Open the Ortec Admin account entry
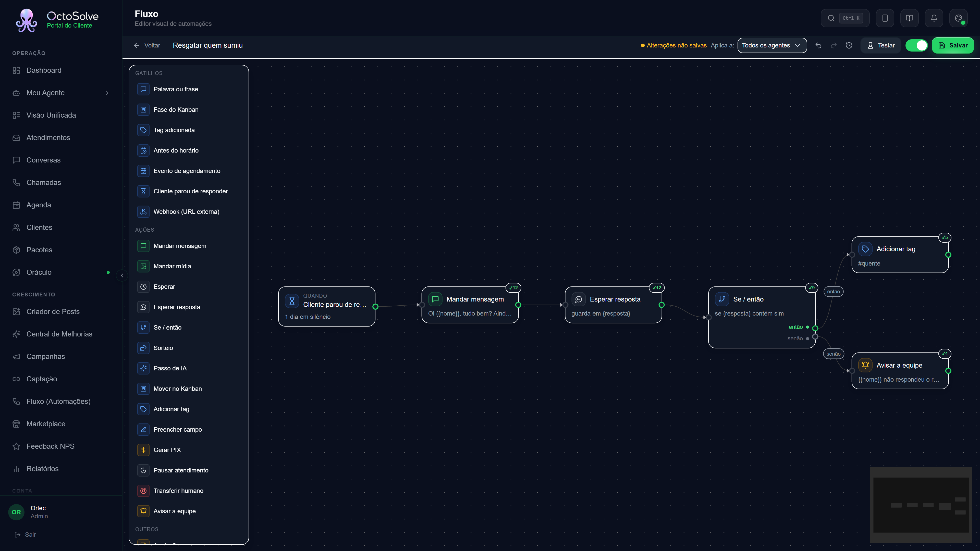 tap(61, 512)
